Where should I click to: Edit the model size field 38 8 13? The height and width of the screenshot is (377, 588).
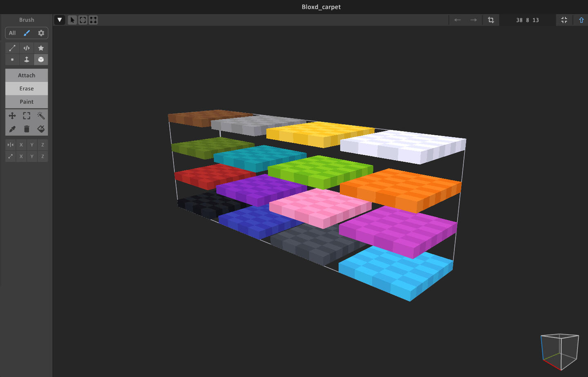pos(527,20)
